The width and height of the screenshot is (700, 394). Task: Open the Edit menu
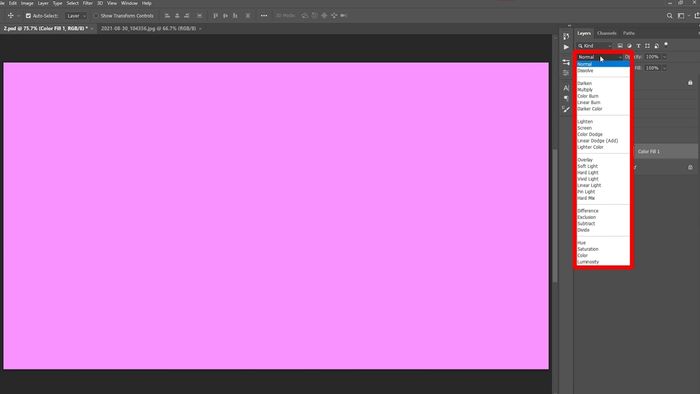(13, 3)
